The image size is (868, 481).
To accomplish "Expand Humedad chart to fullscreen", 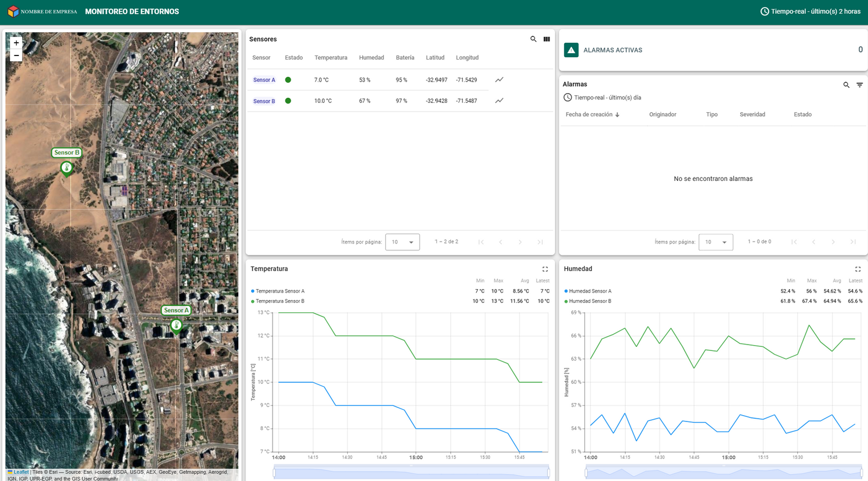I will (858, 269).
